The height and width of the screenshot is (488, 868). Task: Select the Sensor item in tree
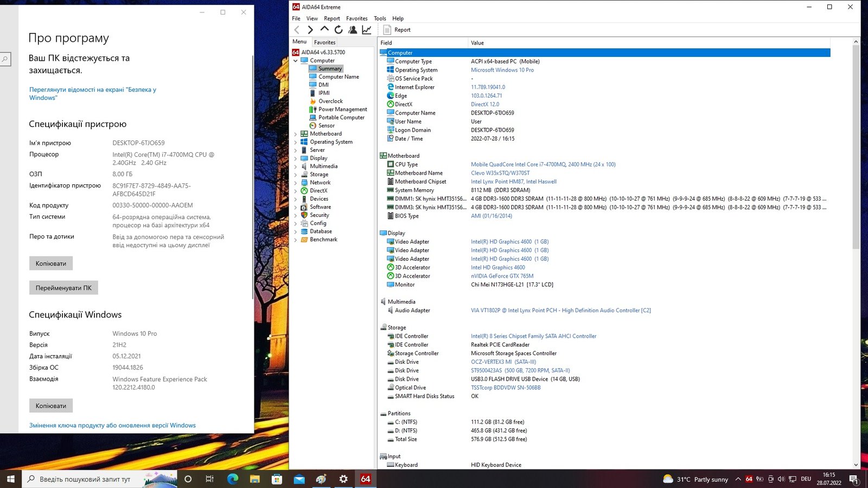[326, 126]
